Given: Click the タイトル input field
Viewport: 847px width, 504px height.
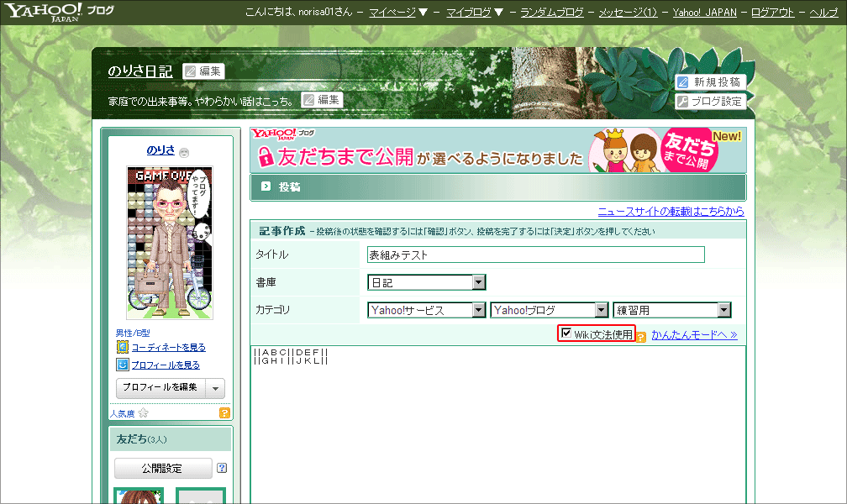Looking at the screenshot, I should tap(536, 255).
